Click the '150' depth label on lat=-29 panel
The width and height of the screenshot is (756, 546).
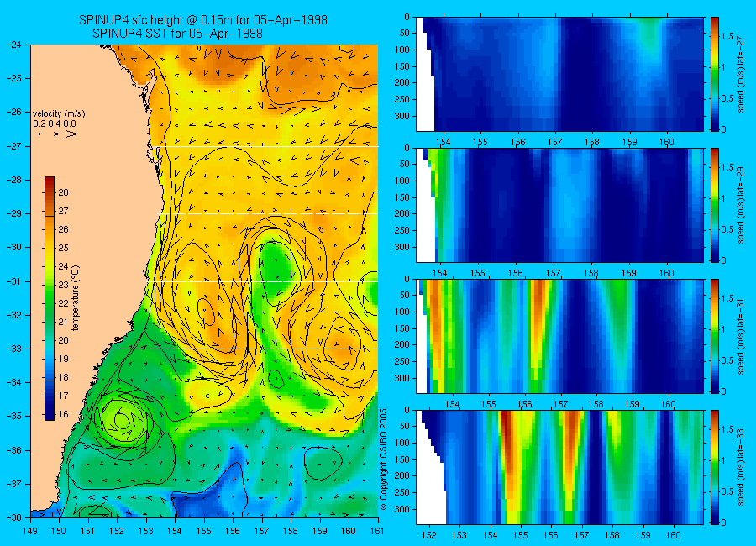402,197
